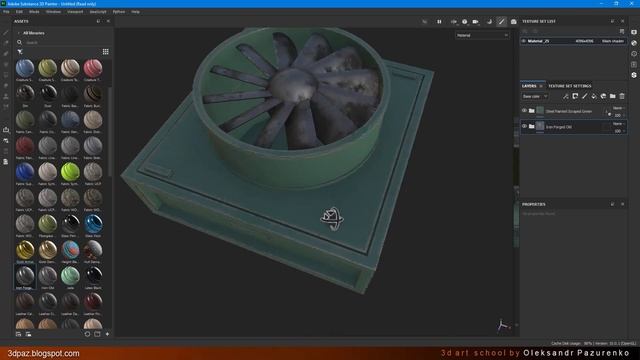Click the Assets panel vertical scrollbar

click(110, 131)
